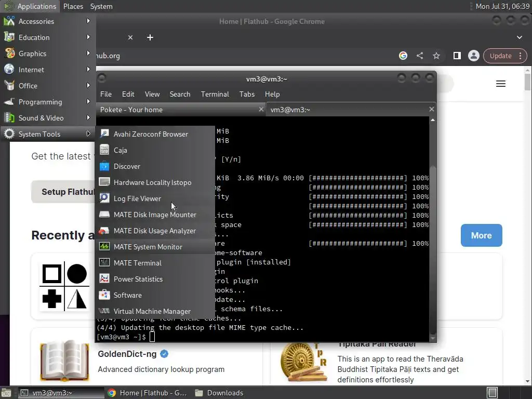This screenshot has height=399, width=532.
Task: Click the Graphics category icon
Action: pos(9,54)
